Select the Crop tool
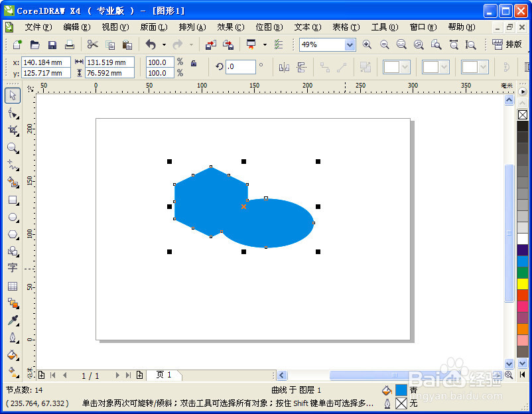 click(13, 130)
